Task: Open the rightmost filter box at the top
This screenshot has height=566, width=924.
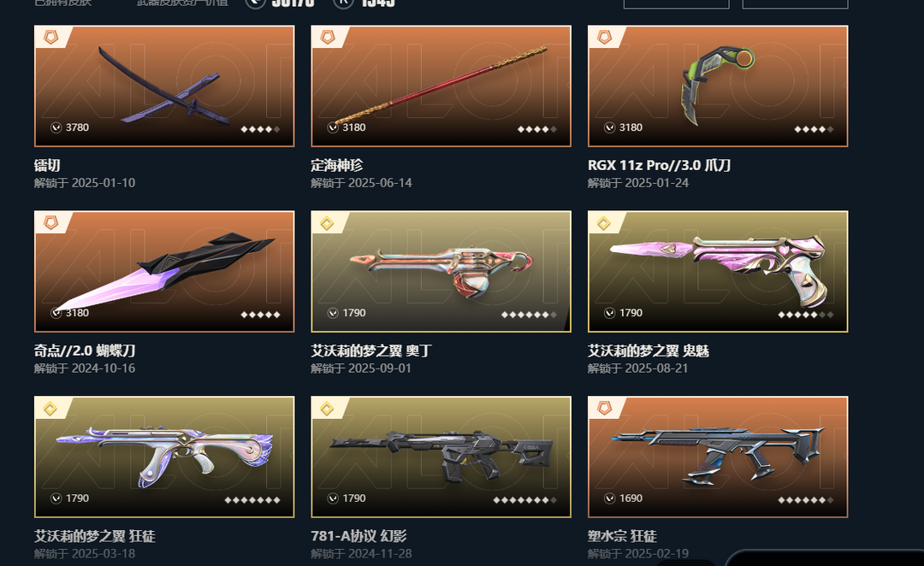Action: tap(795, 4)
